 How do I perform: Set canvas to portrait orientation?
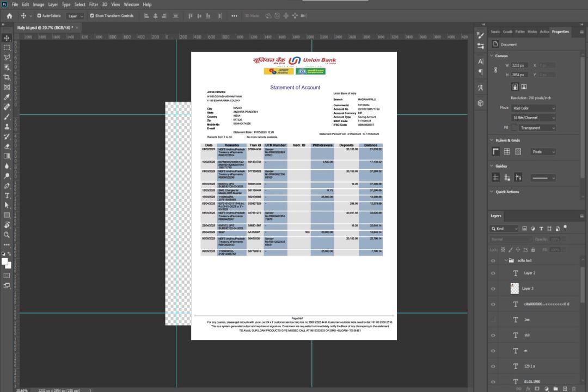(x=515, y=87)
